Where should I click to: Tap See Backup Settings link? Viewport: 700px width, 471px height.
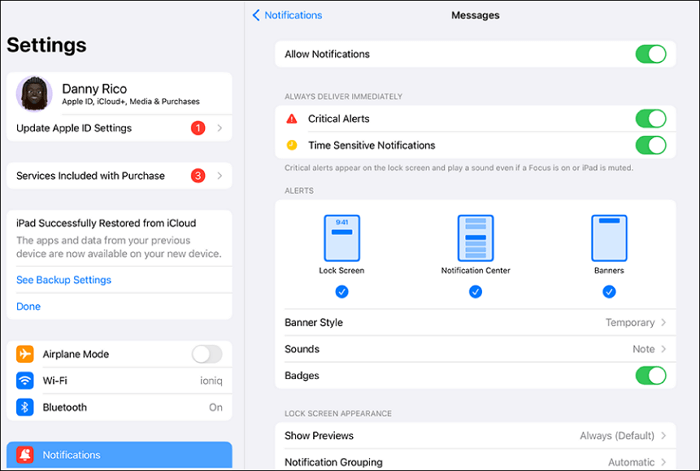64,280
